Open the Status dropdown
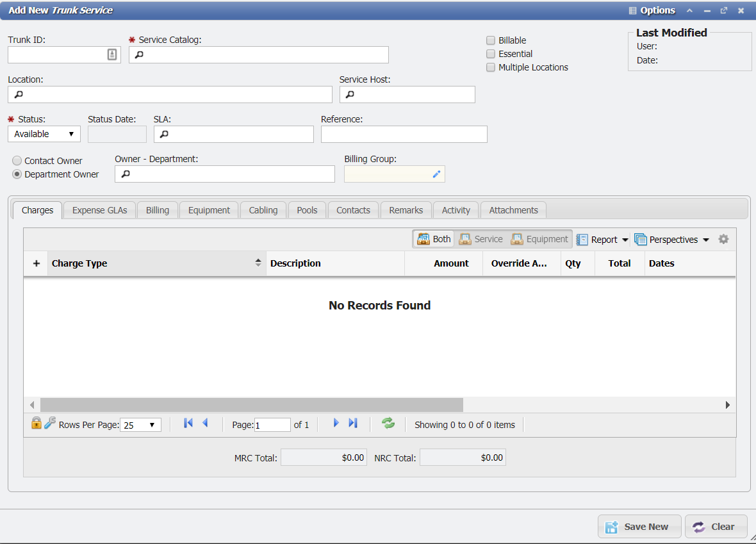Viewport: 756px width, 544px height. (x=44, y=134)
